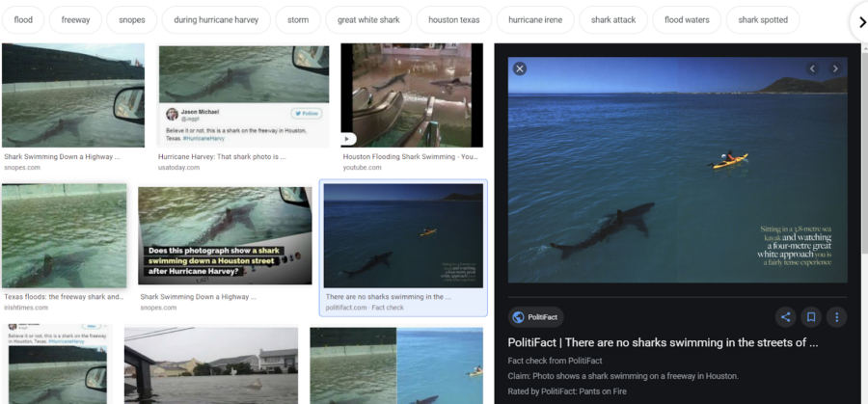Click the PolitiFact source globe chip
Viewport: 868px width, 404px height.
(x=536, y=317)
